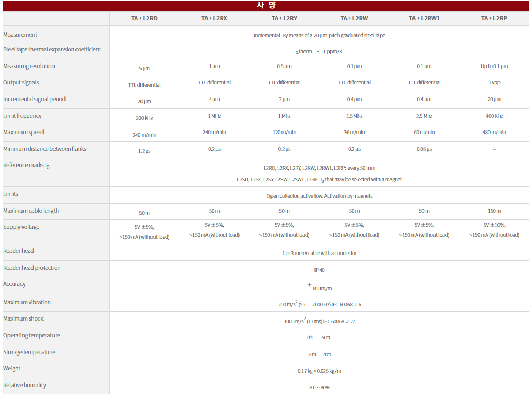The width and height of the screenshot is (532, 396).
Task: Click the '200 kHz' limit frequency value
Action: 144,118
